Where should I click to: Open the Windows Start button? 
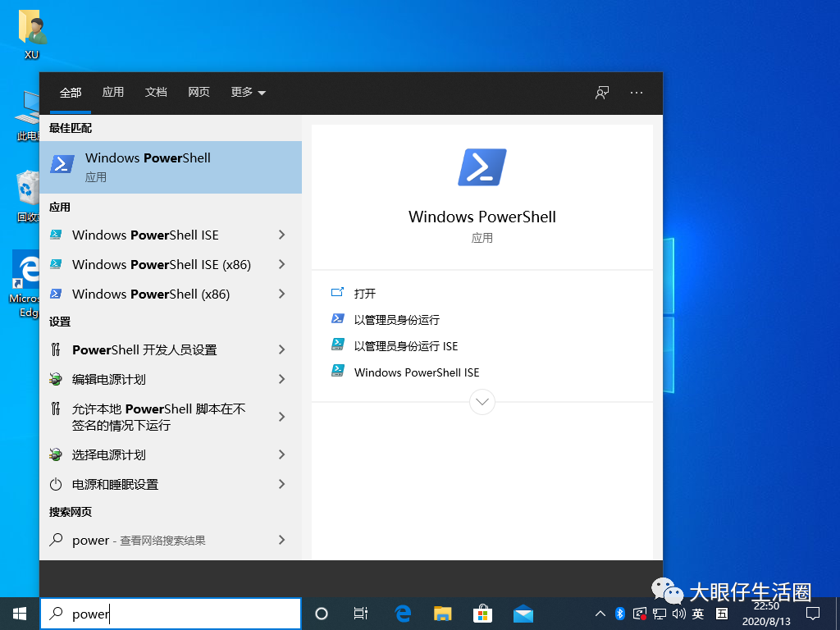(x=20, y=614)
